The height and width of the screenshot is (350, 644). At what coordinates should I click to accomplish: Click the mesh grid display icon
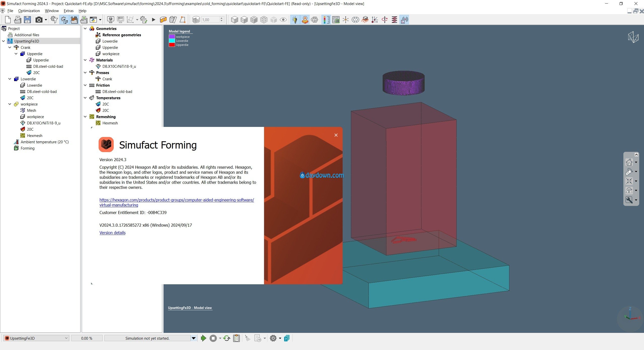tap(336, 20)
